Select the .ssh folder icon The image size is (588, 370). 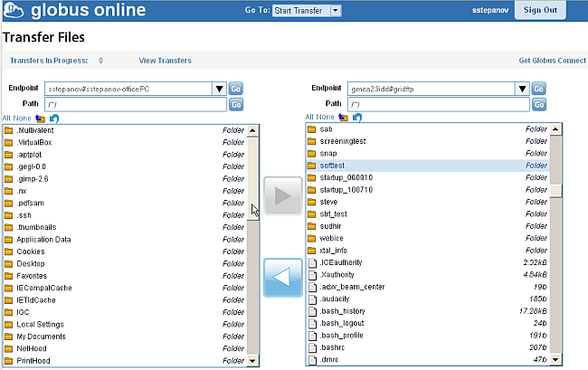(x=8, y=215)
